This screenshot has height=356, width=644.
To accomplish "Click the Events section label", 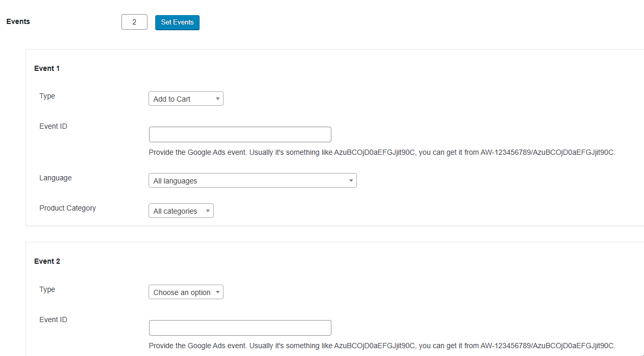I will coord(18,22).
